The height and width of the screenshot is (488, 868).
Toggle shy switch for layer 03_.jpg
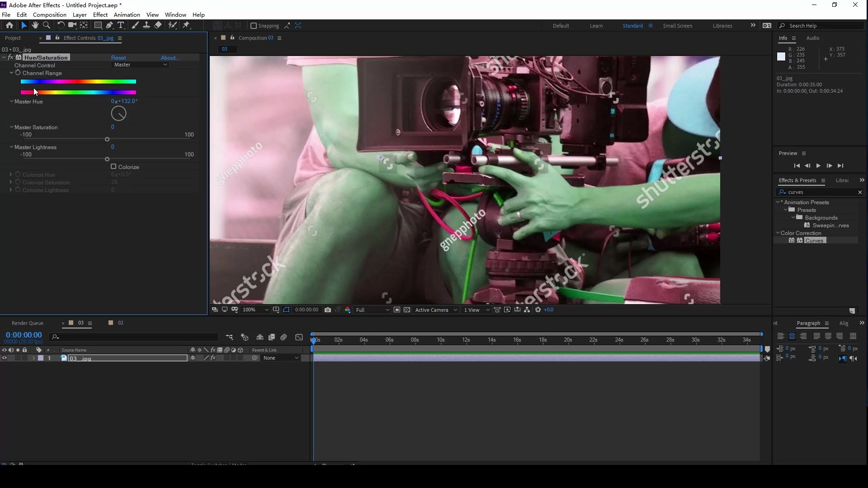point(193,358)
